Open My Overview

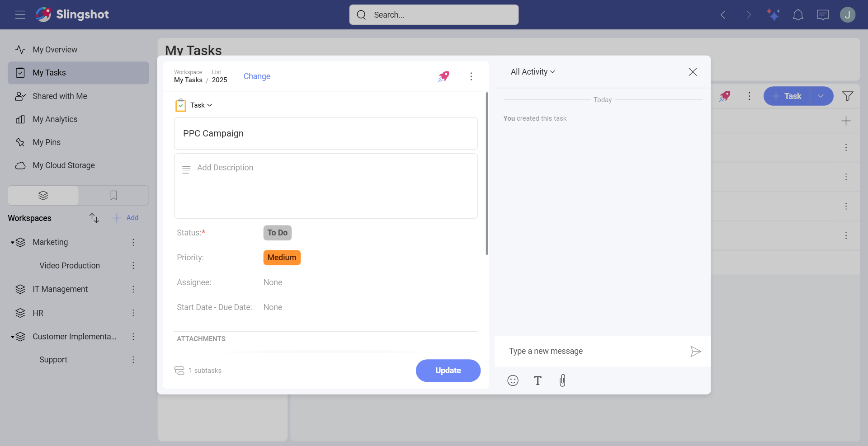pyautogui.click(x=78, y=50)
